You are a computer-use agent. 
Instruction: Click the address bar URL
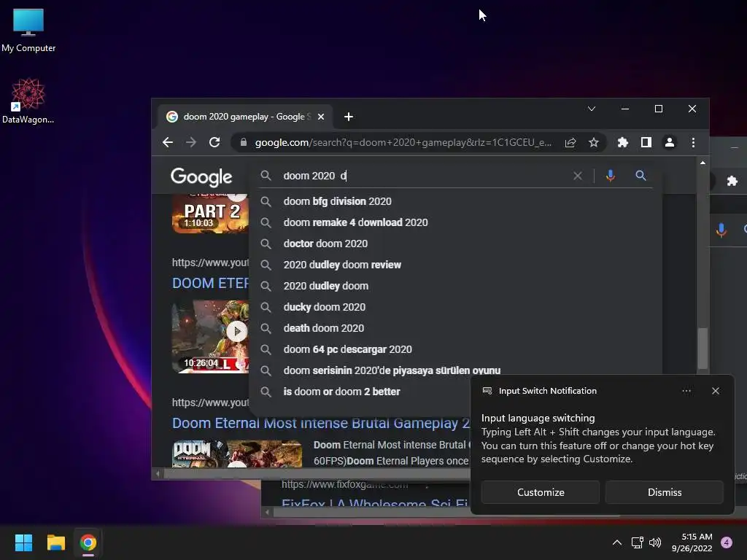coord(403,142)
